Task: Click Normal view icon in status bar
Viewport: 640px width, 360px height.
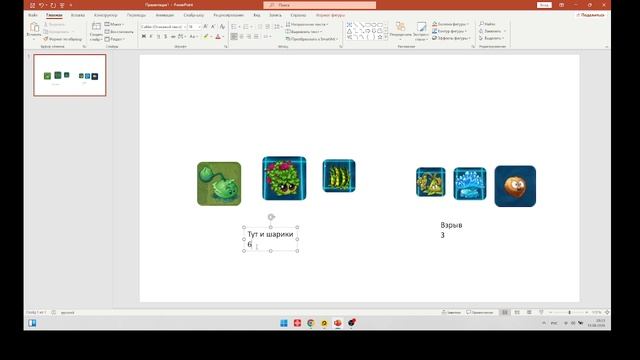Action: point(505,312)
